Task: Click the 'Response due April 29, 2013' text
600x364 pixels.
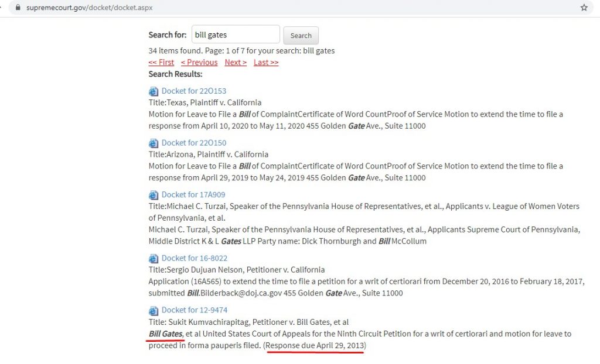Action: click(x=315, y=345)
